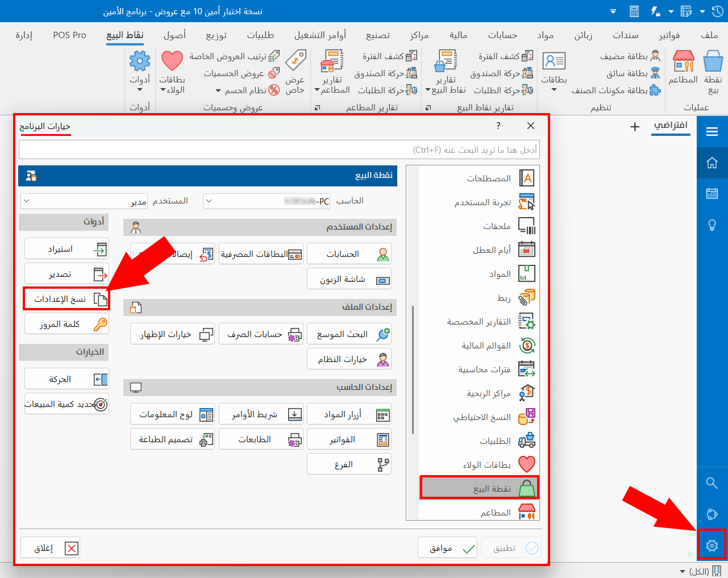
Task: Click the بطاقات الولاء loyalty cards icon
Action: click(172, 69)
